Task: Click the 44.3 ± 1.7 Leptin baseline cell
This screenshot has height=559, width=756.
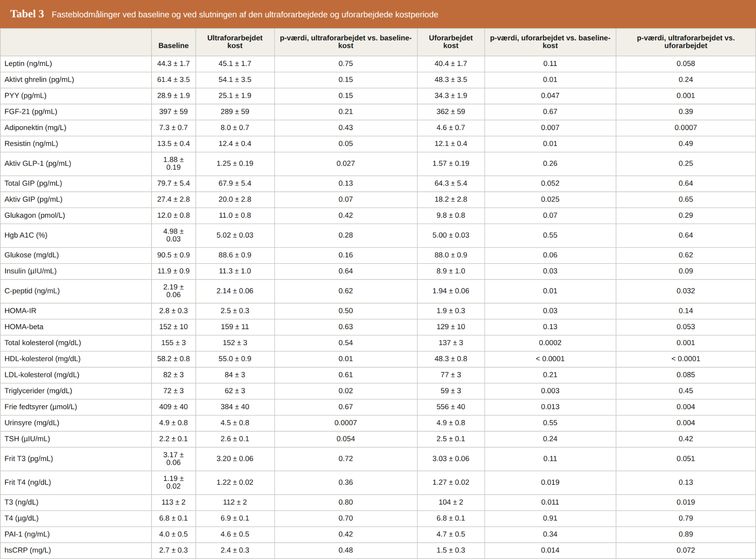Action: [x=173, y=64]
